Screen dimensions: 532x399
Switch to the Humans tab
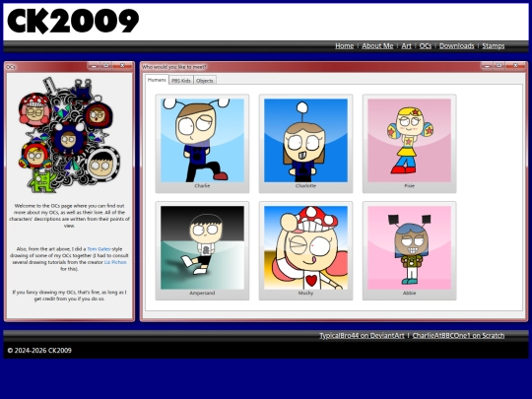tap(157, 80)
